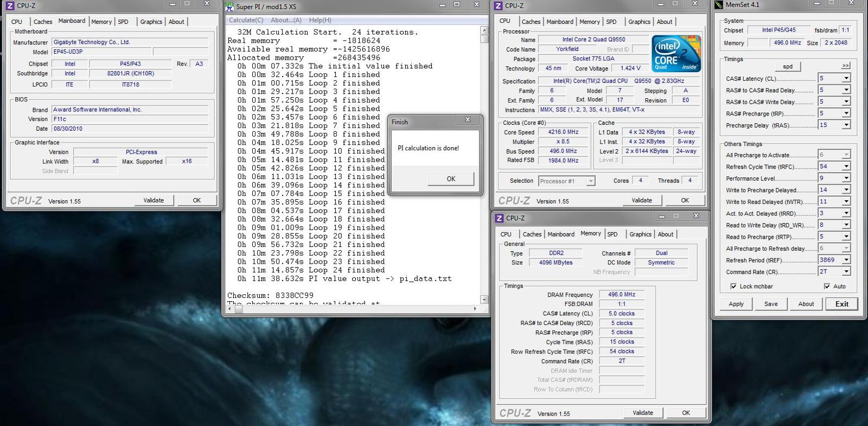The height and width of the screenshot is (426, 868).
Task: Click the Exit button in MemSet
Action: click(x=842, y=304)
